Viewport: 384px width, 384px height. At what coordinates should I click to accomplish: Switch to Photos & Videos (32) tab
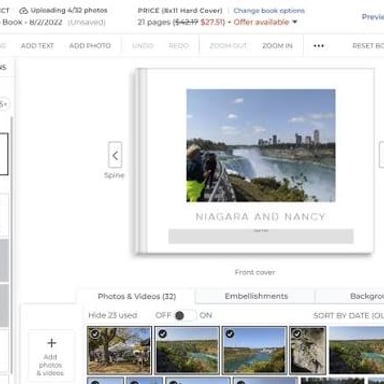coord(137,296)
